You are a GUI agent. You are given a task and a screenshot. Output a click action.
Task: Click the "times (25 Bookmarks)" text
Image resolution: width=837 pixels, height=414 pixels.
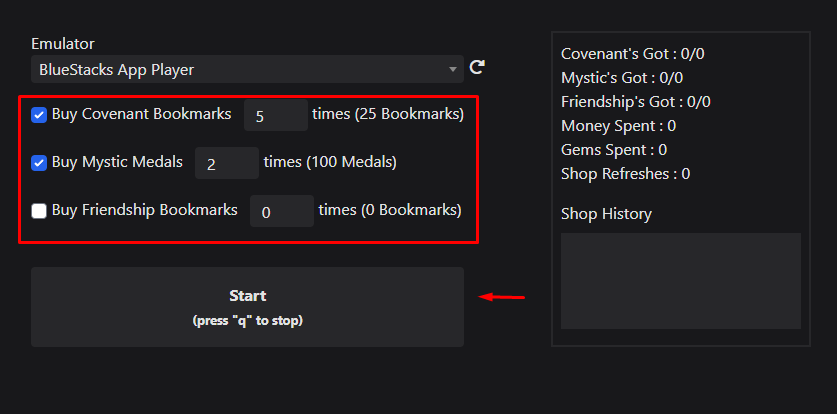(388, 114)
